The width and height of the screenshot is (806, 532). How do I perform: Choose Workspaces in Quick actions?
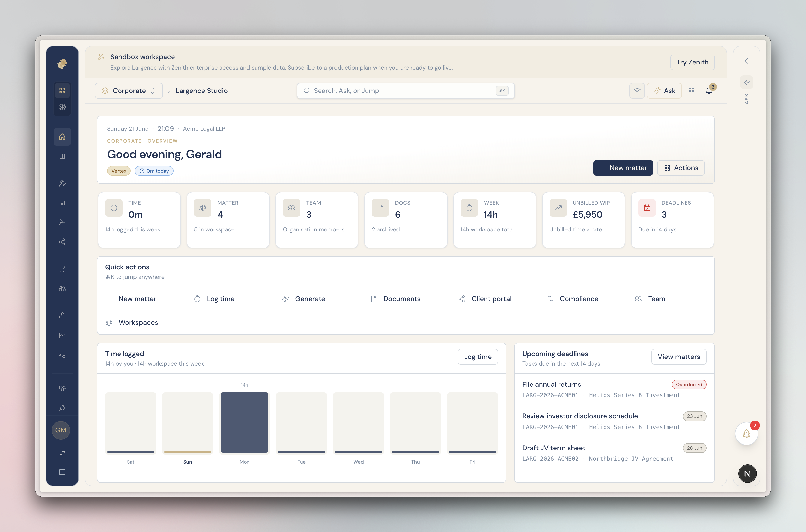click(132, 323)
